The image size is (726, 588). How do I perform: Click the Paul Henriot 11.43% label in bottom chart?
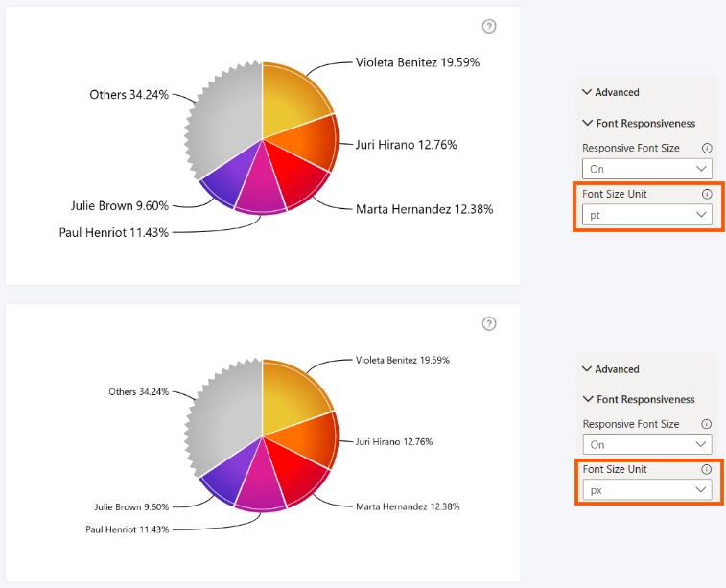click(127, 529)
